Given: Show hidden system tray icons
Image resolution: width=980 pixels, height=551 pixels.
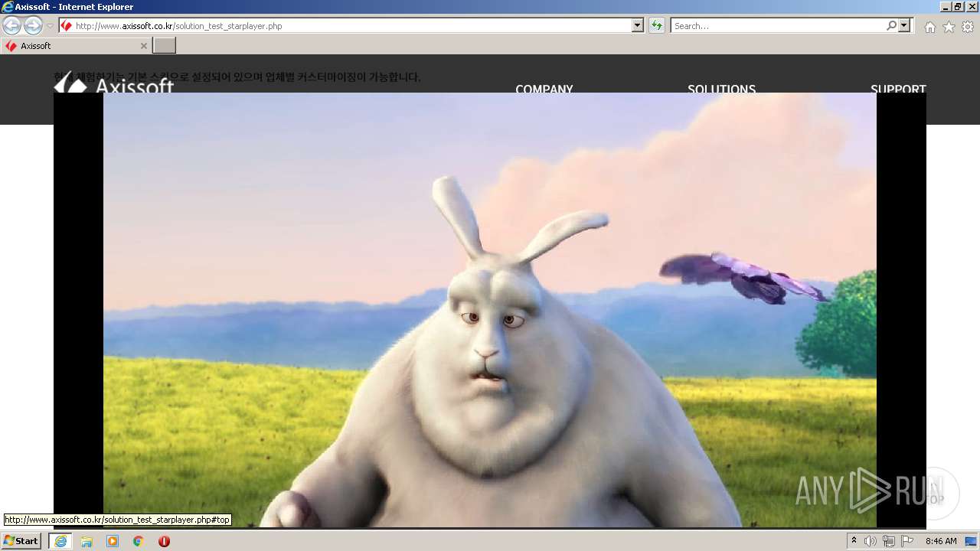Looking at the screenshot, I should click(854, 541).
